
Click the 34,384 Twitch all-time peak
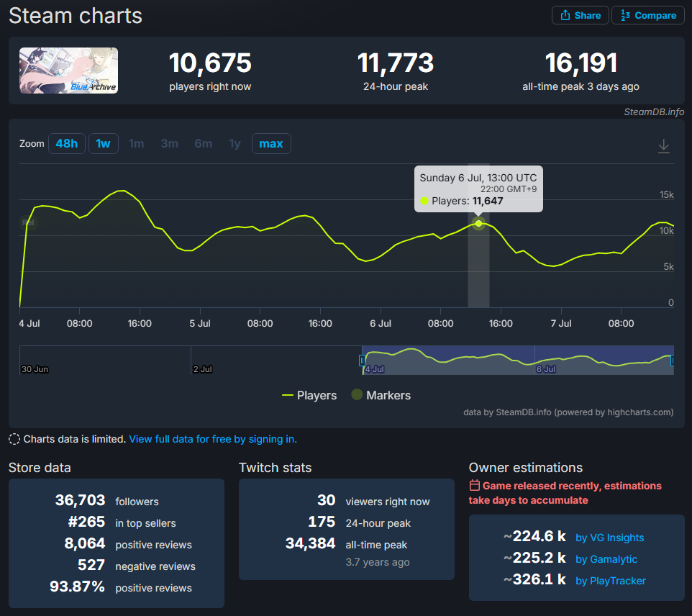[310, 543]
